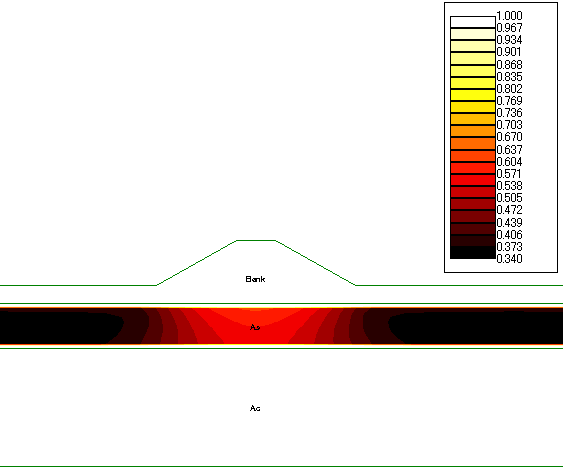Select the orange 0.670 legend band
This screenshot has width=563, height=471.
click(x=473, y=131)
